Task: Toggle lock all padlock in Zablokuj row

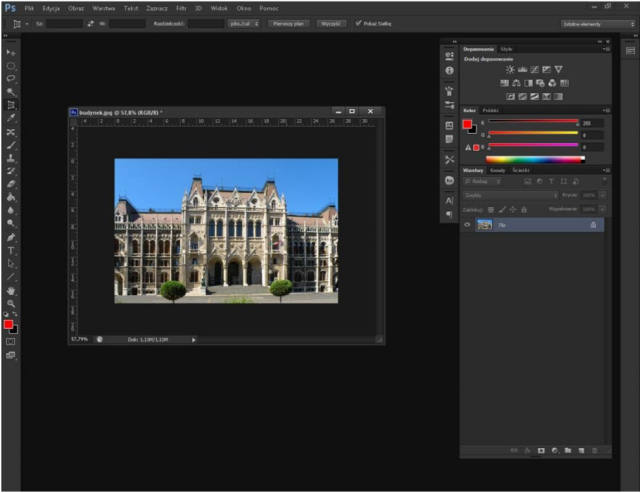Action: [524, 209]
